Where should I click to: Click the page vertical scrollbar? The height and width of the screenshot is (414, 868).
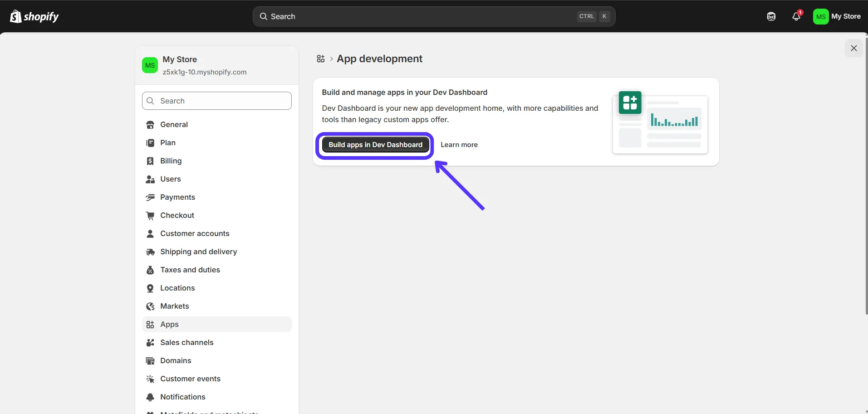tap(866, 176)
